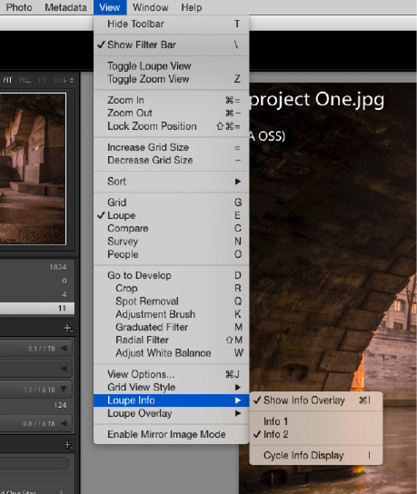Select the folder row showing 124
This screenshot has width=417, height=494.
click(36, 406)
